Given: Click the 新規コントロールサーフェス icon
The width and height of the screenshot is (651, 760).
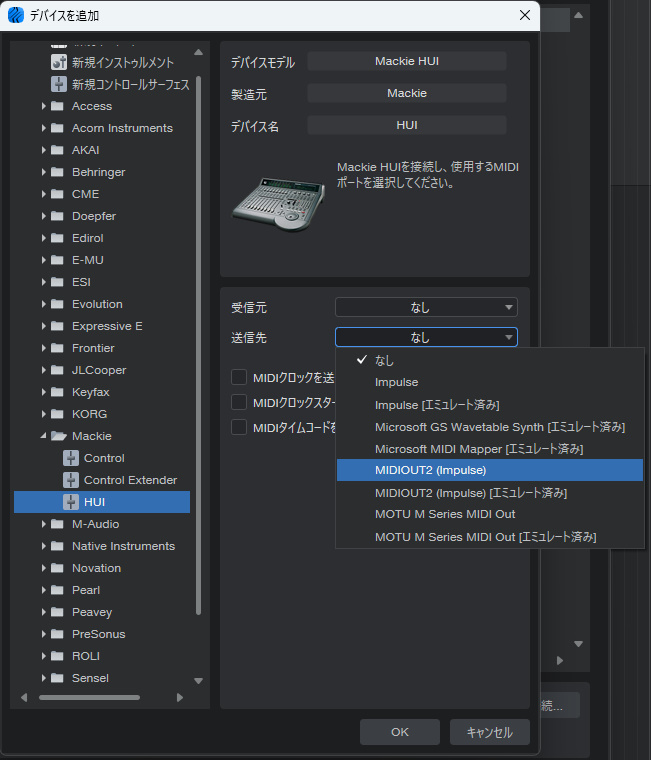Looking at the screenshot, I should (59, 84).
